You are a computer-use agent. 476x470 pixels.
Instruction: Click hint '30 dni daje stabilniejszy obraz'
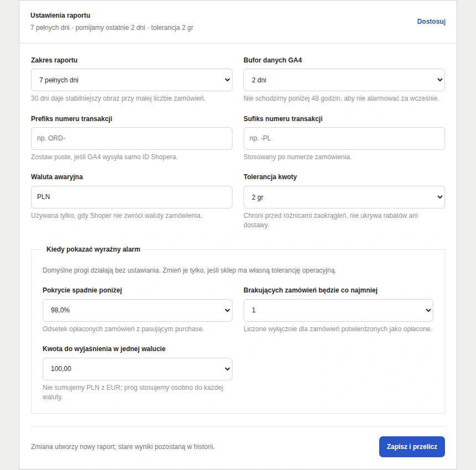(118, 98)
